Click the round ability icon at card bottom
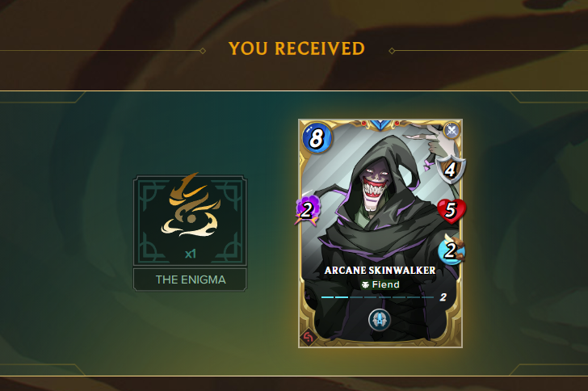588x391 pixels. pos(380,320)
